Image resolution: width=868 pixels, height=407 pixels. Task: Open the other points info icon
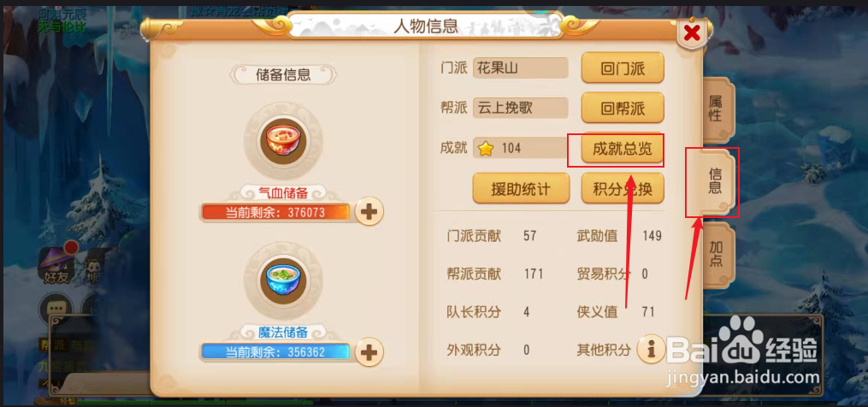click(651, 350)
